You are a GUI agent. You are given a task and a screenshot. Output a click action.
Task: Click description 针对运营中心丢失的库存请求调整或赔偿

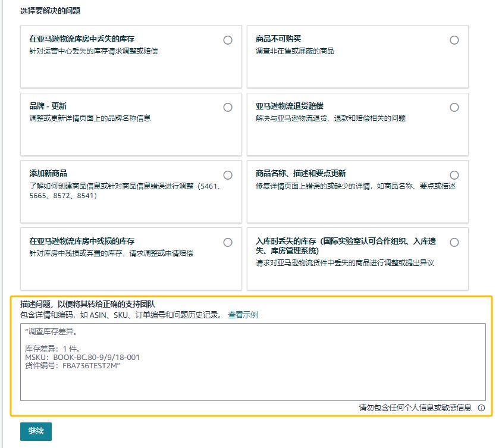tap(93, 51)
